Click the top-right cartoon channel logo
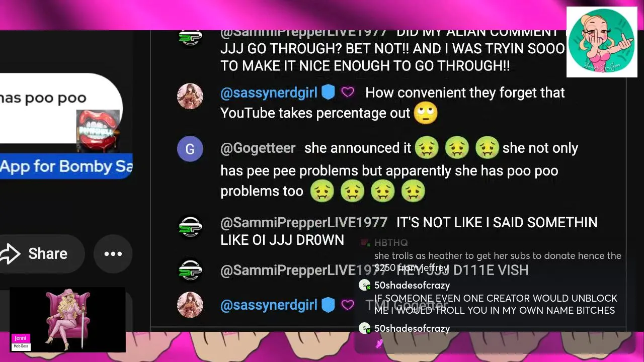Viewport: 644px width, 362px height. 602,42
